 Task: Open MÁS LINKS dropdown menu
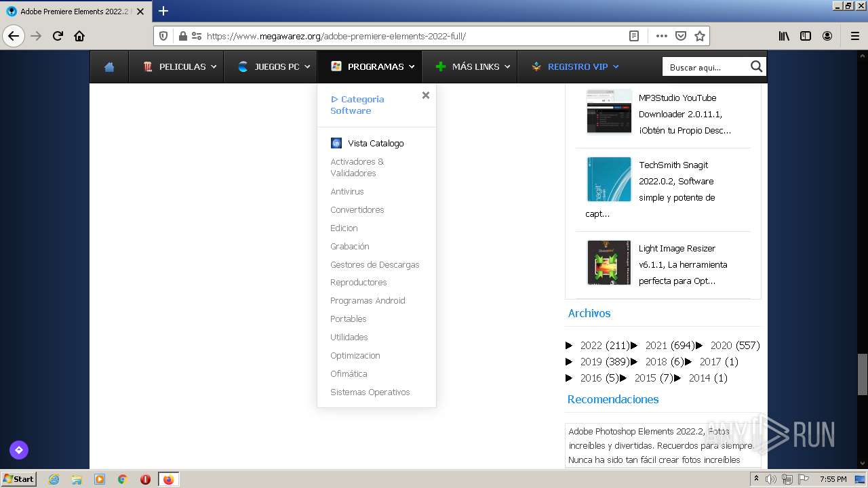click(x=473, y=66)
